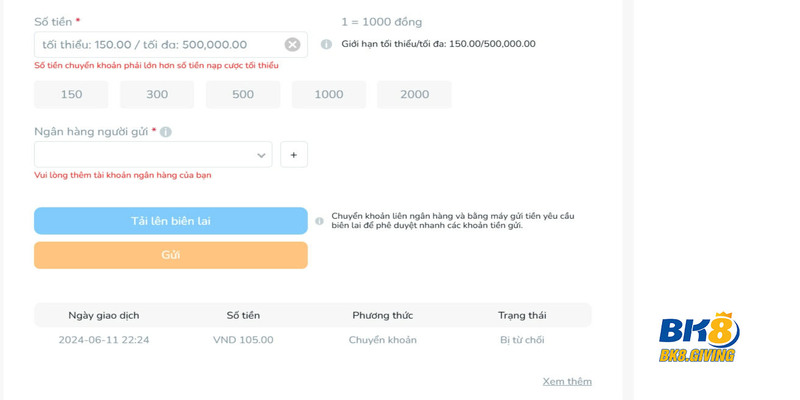Clear the amount field with the X icon

coord(292,44)
